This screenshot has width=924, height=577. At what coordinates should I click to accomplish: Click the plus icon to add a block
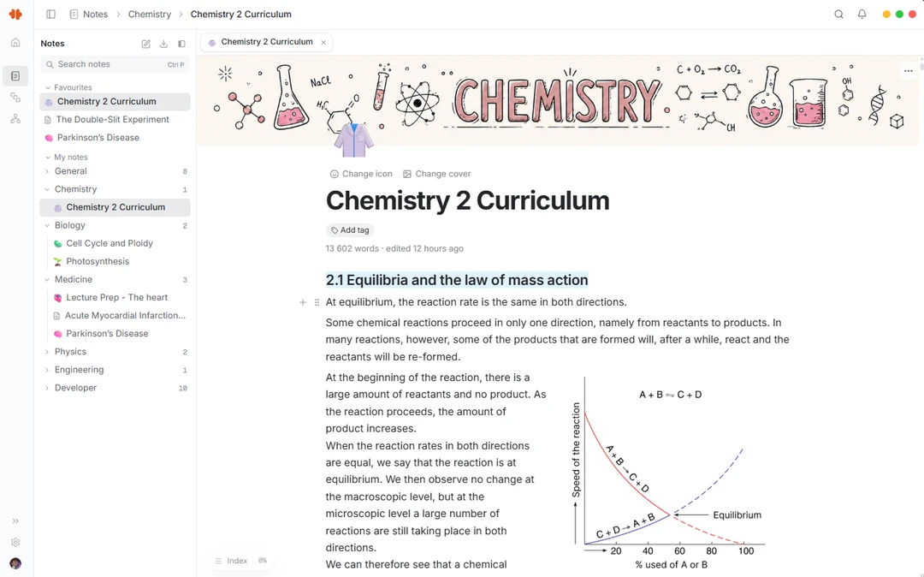coord(303,302)
